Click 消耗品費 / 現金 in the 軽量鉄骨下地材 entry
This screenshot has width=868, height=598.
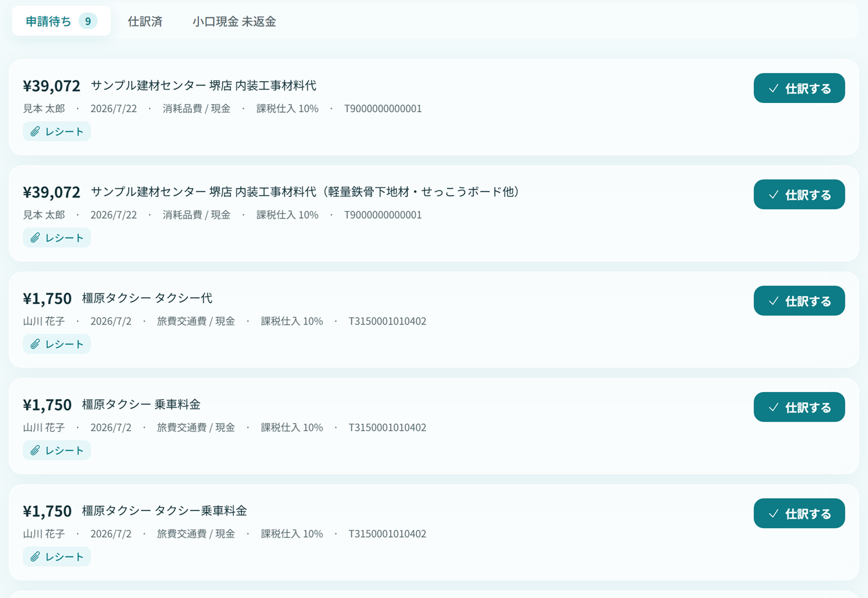click(196, 215)
